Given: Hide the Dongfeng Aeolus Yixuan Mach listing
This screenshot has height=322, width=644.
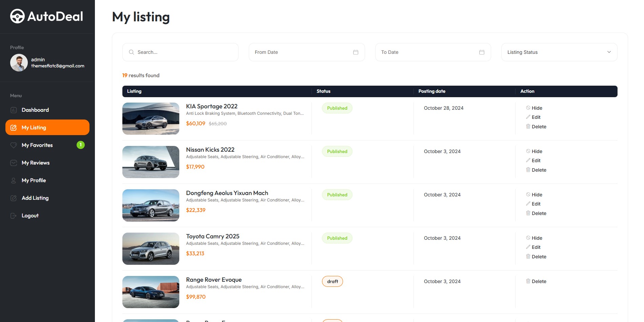Looking at the screenshot, I should pyautogui.click(x=534, y=195).
